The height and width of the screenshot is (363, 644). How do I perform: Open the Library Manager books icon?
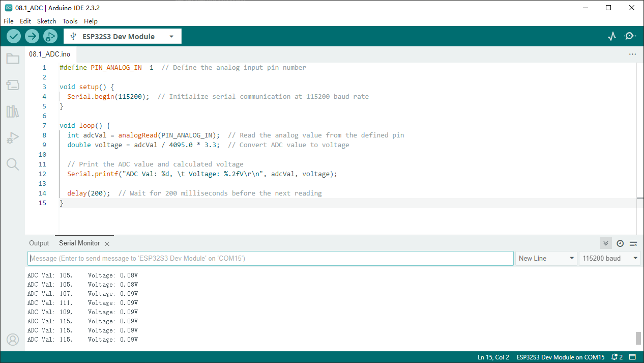(x=13, y=111)
